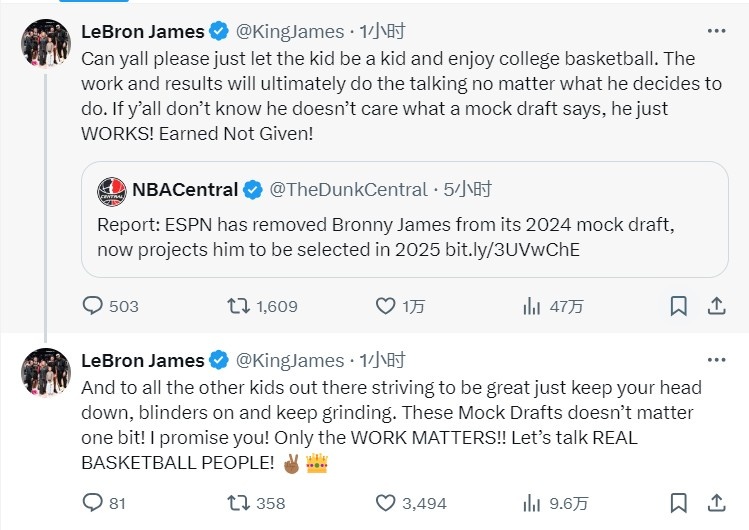Viewport: 749px width, 530px height.
Task: Retweet the second tweet with 358 reposts
Action: [x=239, y=503]
